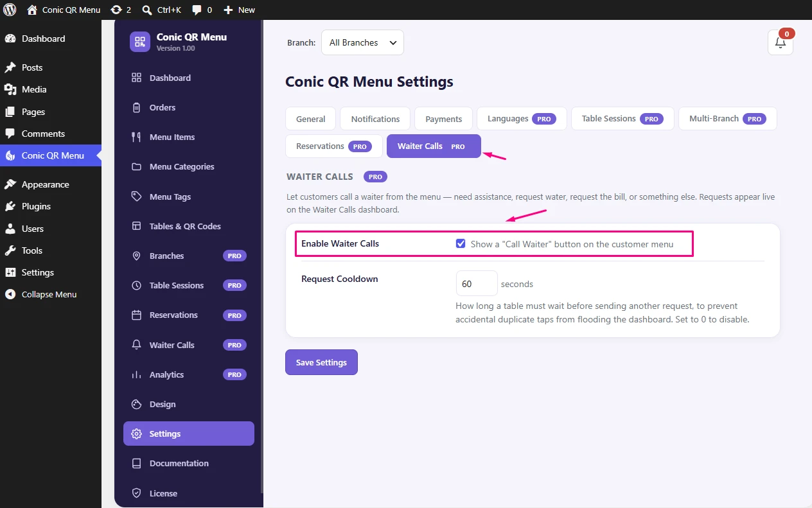Viewport: 812px width, 508px height.
Task: Open Tables & QR Codes page
Action: [x=189, y=226]
